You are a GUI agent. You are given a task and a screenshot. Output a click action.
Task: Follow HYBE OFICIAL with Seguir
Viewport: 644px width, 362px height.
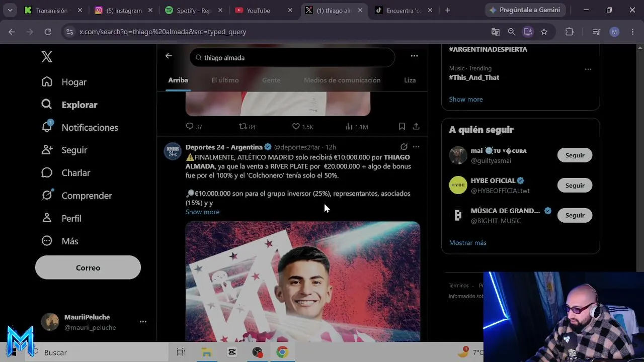(x=575, y=185)
